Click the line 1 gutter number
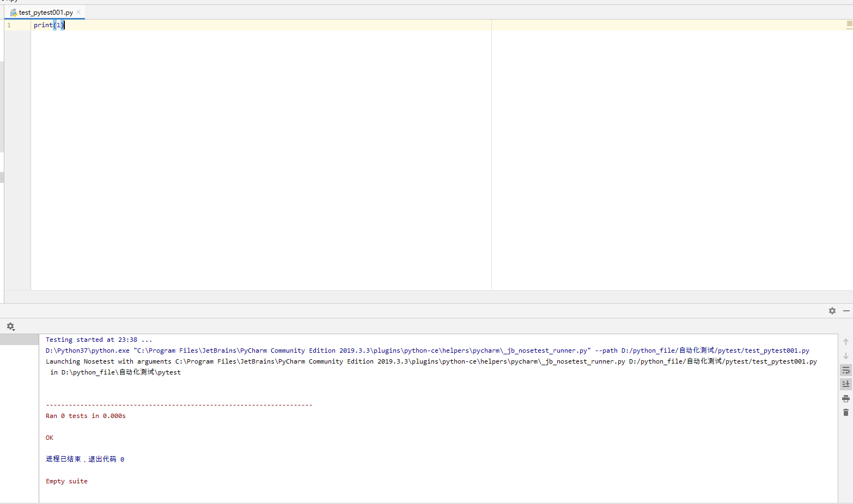The height and width of the screenshot is (504, 853). pyautogui.click(x=9, y=25)
